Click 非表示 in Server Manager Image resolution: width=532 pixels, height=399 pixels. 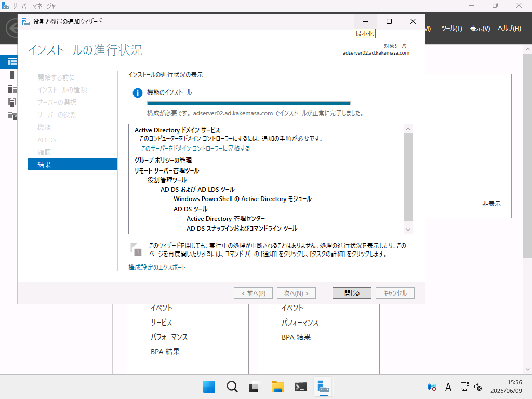point(491,204)
